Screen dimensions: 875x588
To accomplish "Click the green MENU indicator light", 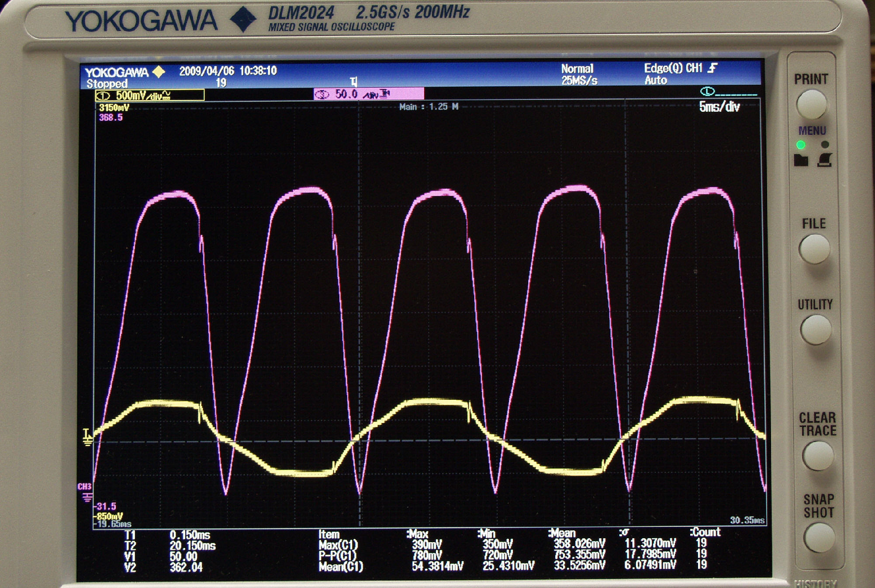I will [x=801, y=144].
